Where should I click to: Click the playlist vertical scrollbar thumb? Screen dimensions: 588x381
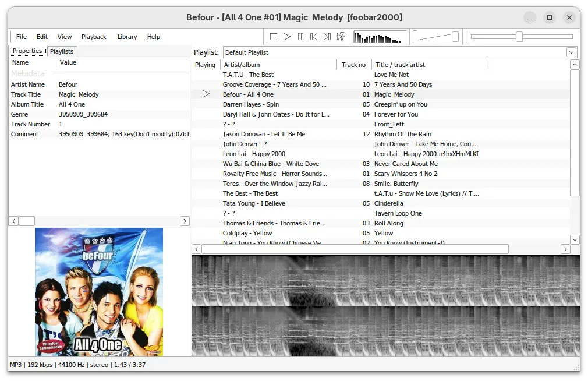(x=575, y=133)
